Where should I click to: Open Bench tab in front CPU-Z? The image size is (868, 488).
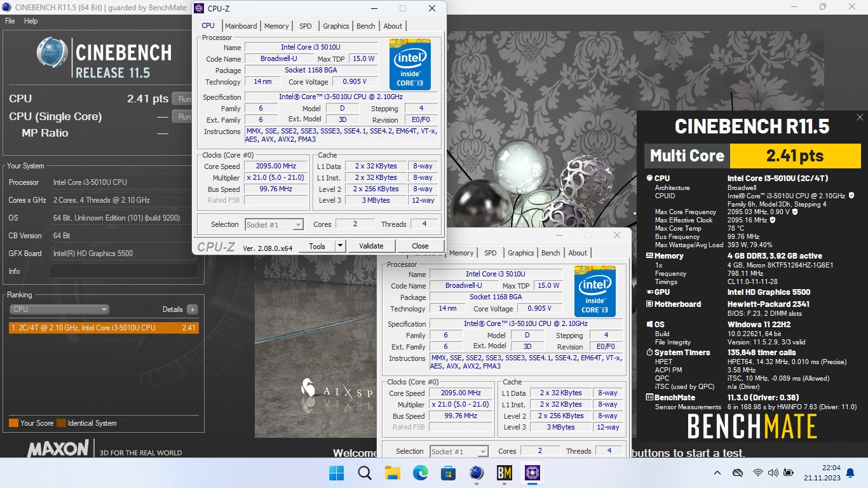pyautogui.click(x=366, y=26)
